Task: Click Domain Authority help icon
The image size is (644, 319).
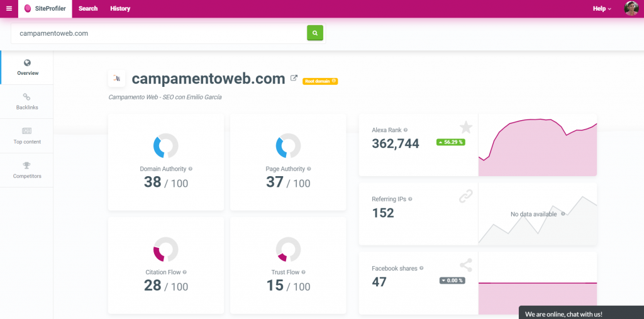Action: pos(191,169)
